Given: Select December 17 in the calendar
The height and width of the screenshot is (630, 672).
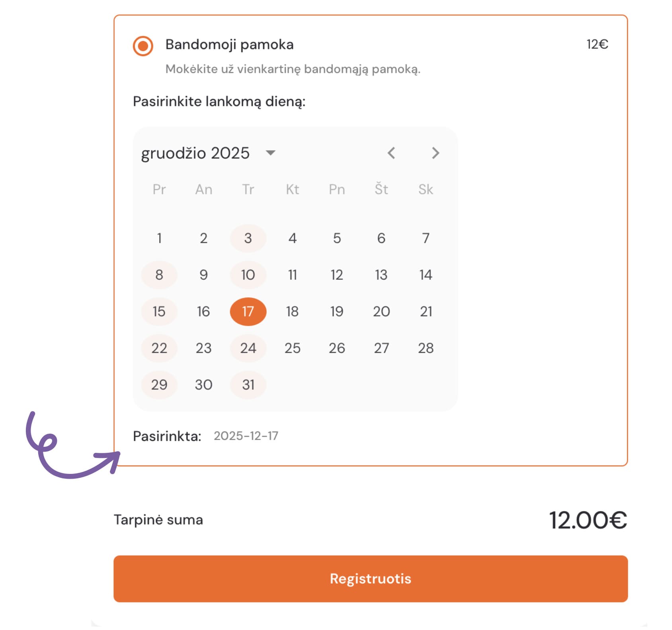Looking at the screenshot, I should [248, 311].
